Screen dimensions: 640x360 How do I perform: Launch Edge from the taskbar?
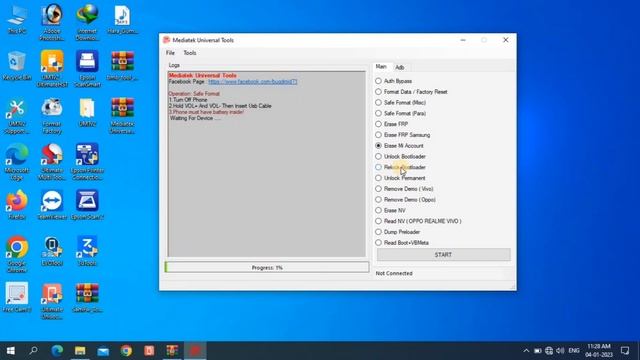point(57,351)
